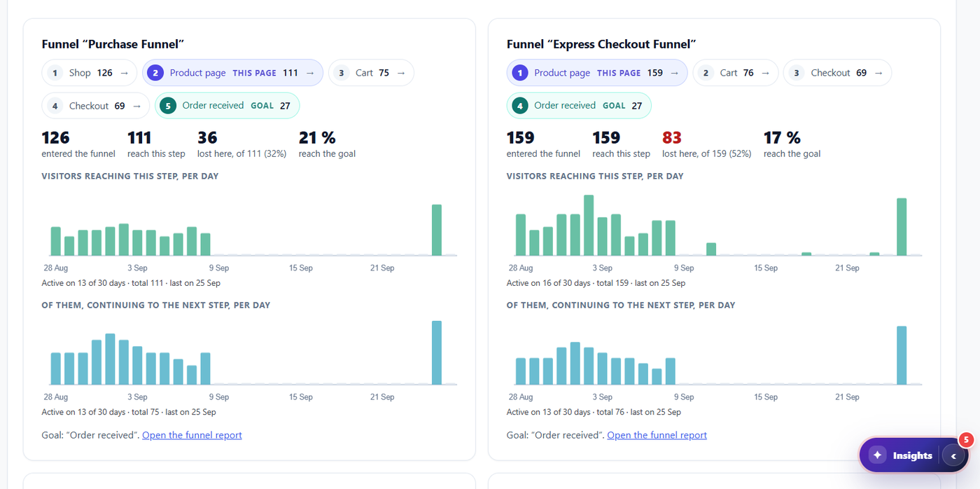Select Product page step in Express Checkout Funnel
The image size is (980, 489).
[597, 73]
